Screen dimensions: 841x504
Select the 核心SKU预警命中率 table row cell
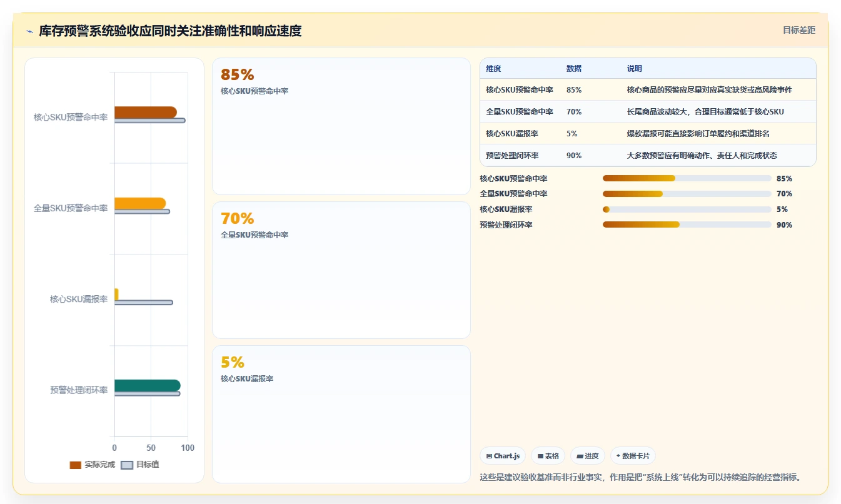coord(520,90)
